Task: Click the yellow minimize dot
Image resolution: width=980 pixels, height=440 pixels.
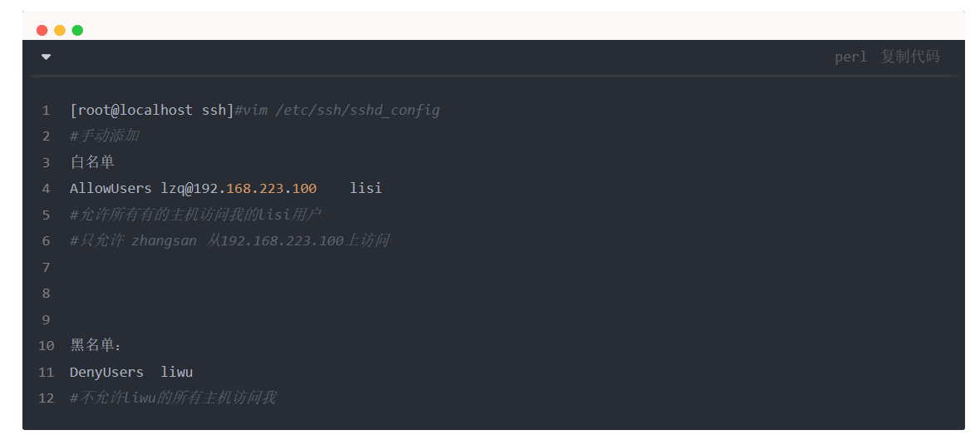Action: tap(59, 30)
